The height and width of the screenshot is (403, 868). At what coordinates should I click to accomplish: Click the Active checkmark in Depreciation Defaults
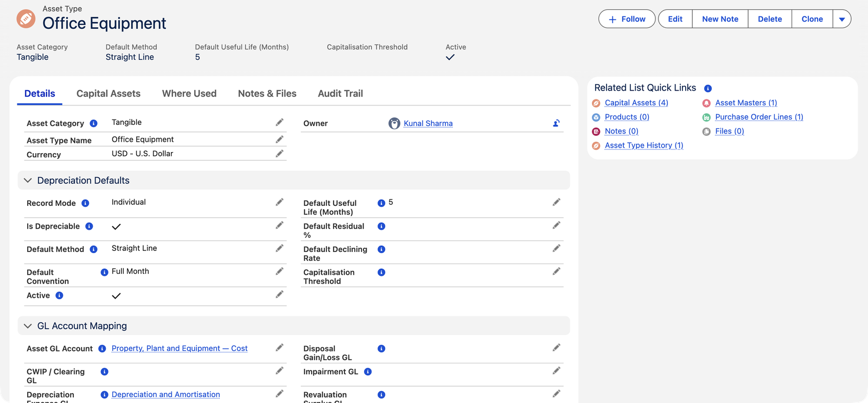pyautogui.click(x=116, y=296)
